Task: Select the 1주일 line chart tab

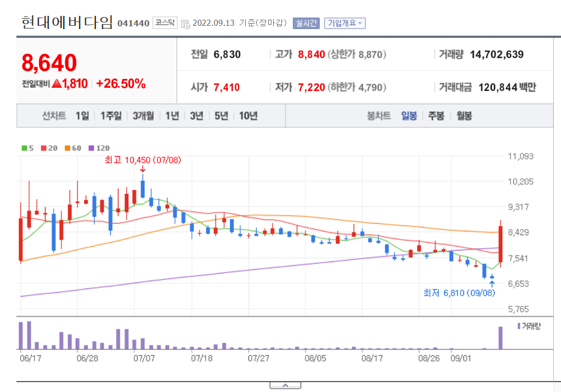Action: (111, 116)
